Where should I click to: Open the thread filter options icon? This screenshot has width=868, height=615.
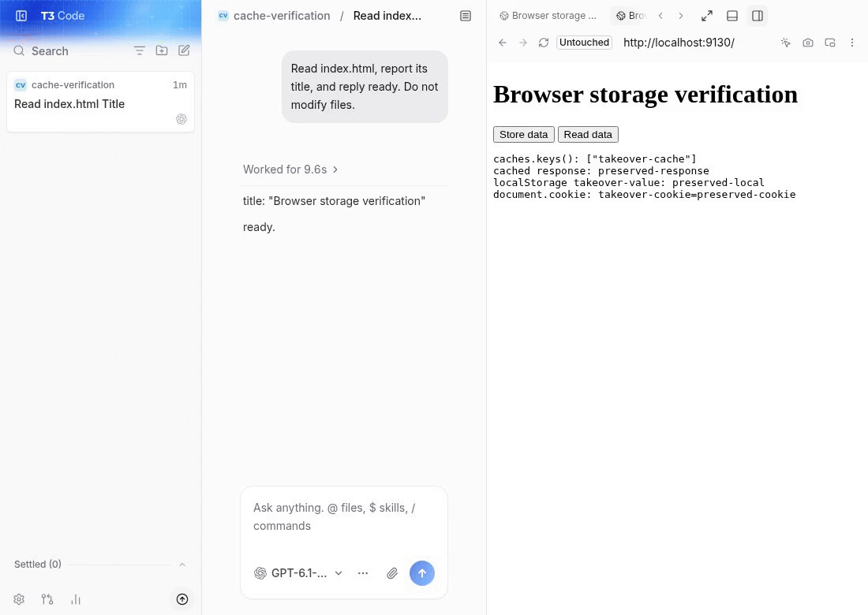tap(139, 51)
